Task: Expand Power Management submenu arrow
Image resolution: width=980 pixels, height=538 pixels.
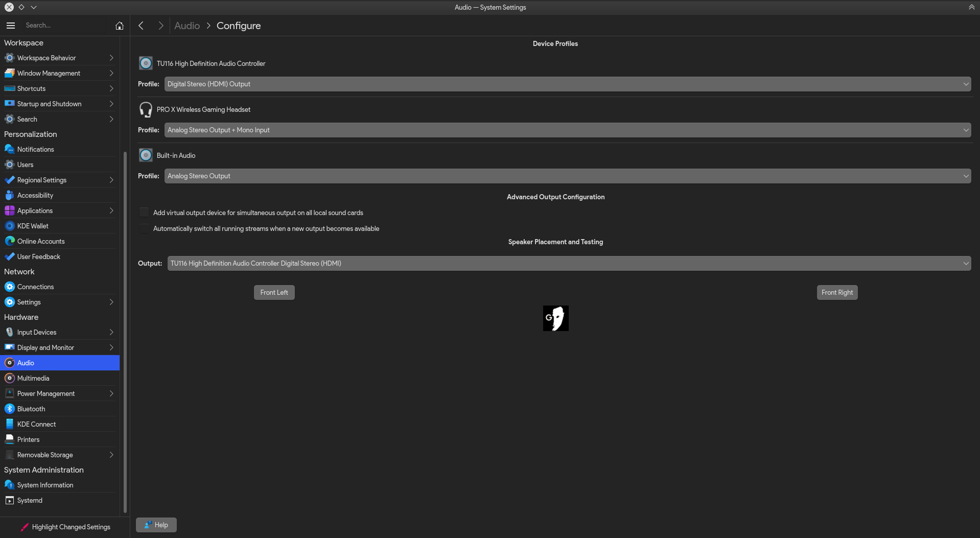Action: point(111,393)
